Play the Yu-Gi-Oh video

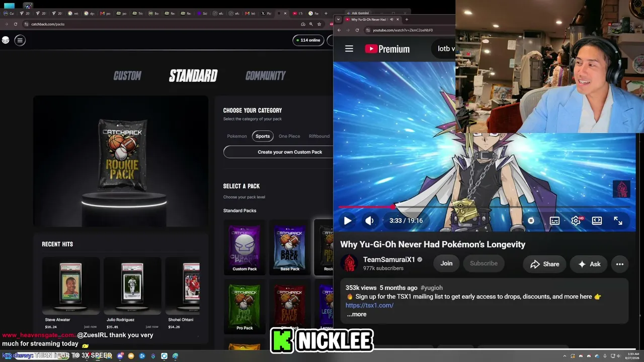click(x=348, y=221)
